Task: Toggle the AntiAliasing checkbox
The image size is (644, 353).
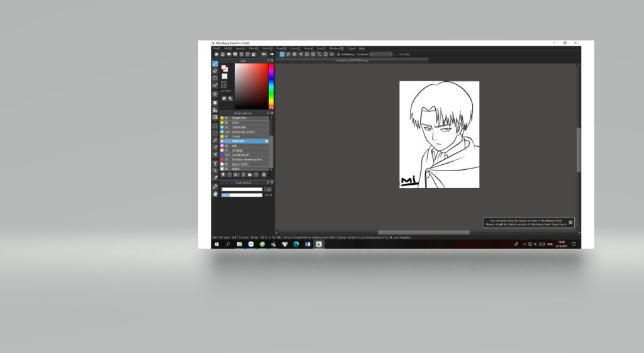Action: 338,54
